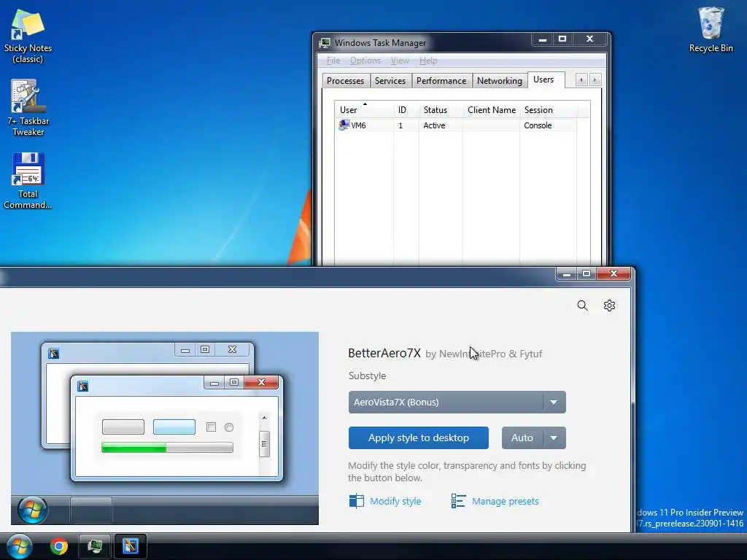Switch to the Processes tab
The height and width of the screenshot is (560, 747).
point(345,80)
